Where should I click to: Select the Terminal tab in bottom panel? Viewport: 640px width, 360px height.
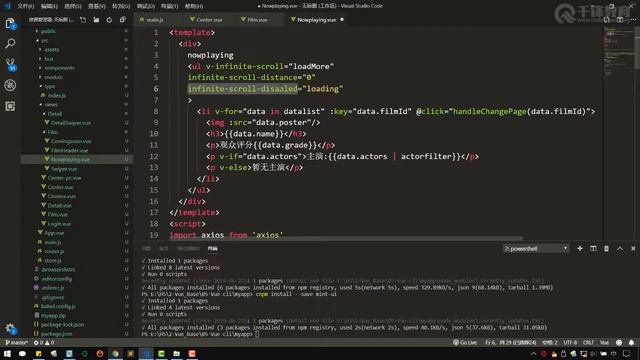click(212, 248)
